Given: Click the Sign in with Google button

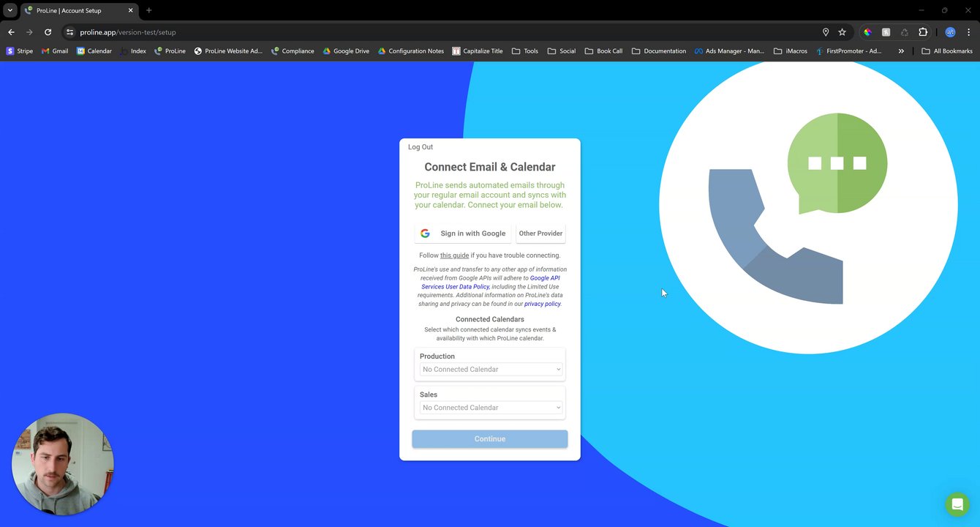Looking at the screenshot, I should (462, 233).
